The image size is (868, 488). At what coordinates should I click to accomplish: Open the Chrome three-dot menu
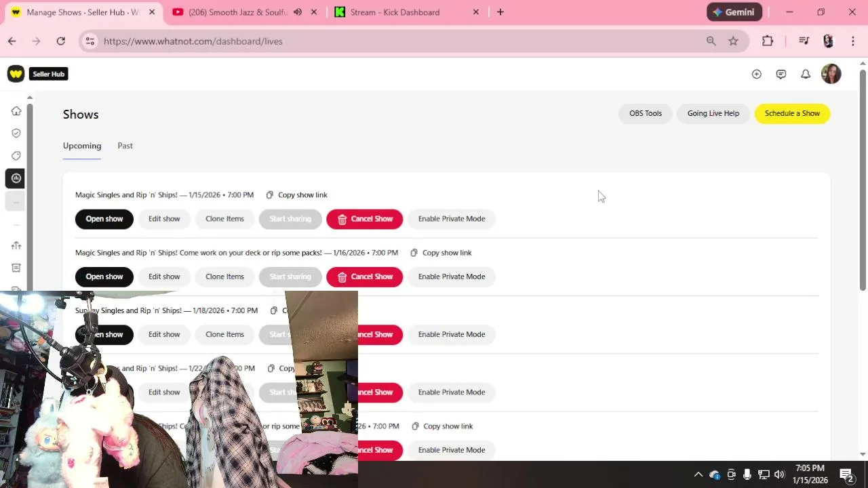pos(853,41)
